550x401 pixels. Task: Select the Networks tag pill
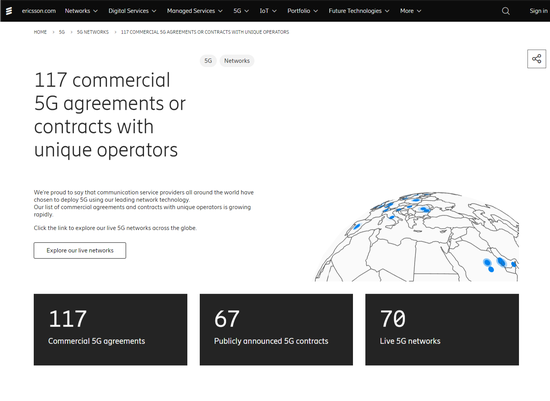(237, 61)
